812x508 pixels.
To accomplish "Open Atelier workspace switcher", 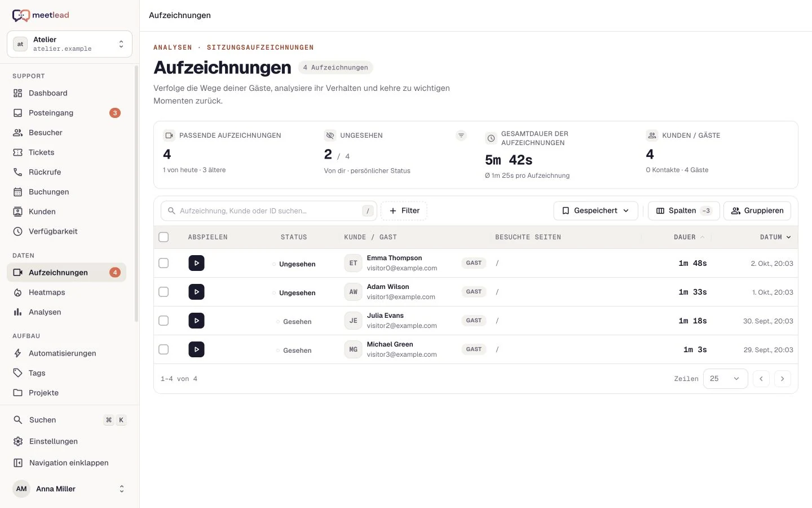I will pos(69,44).
